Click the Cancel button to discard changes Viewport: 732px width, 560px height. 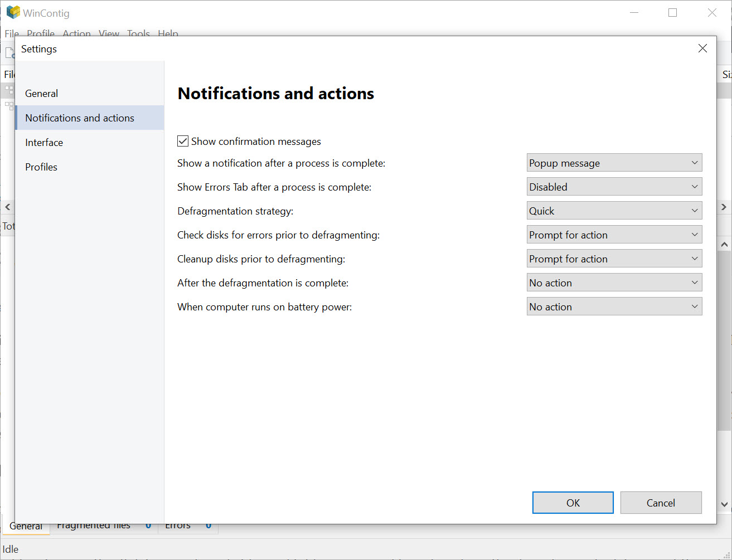point(661,502)
